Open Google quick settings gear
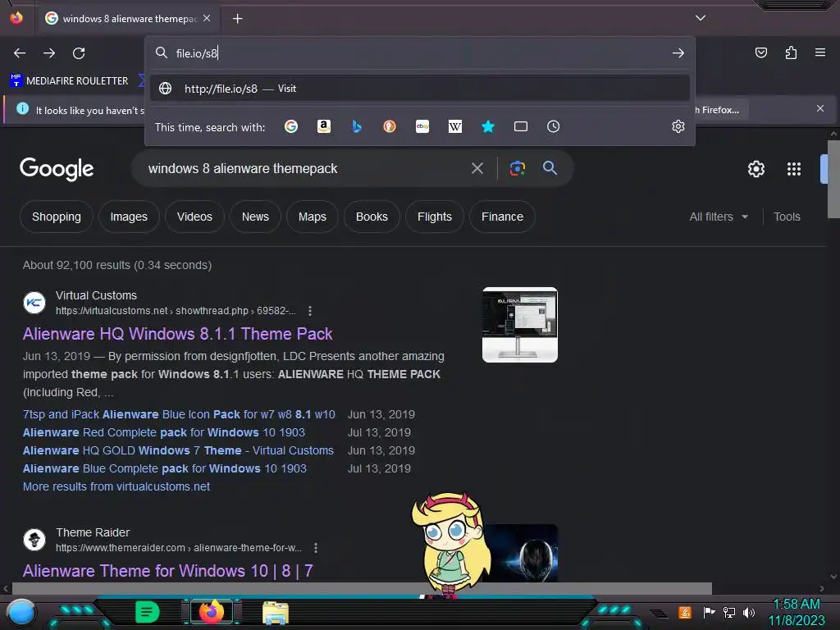This screenshot has width=840, height=630. pos(756,169)
